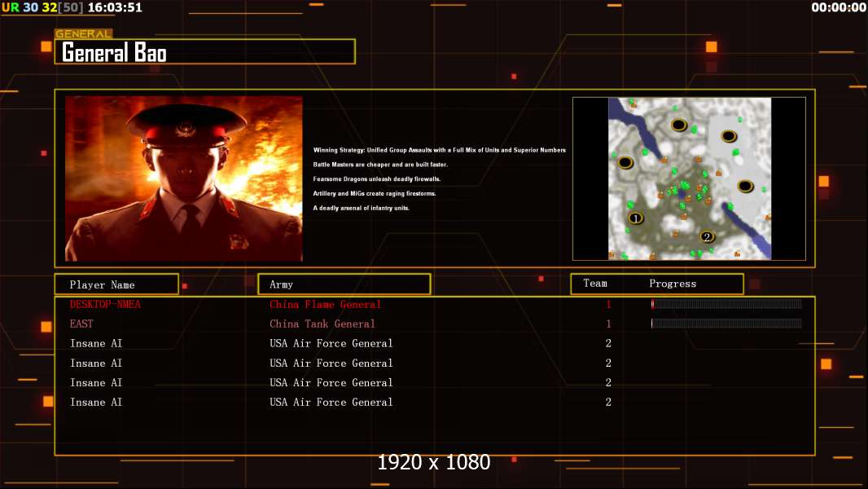
Task: Select player name "EAST"
Action: tap(81, 324)
